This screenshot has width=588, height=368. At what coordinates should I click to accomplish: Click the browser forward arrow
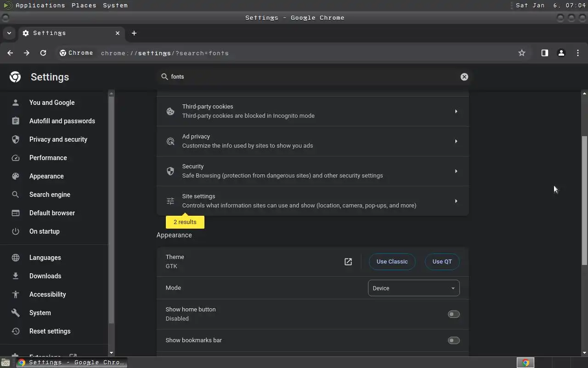pyautogui.click(x=27, y=53)
